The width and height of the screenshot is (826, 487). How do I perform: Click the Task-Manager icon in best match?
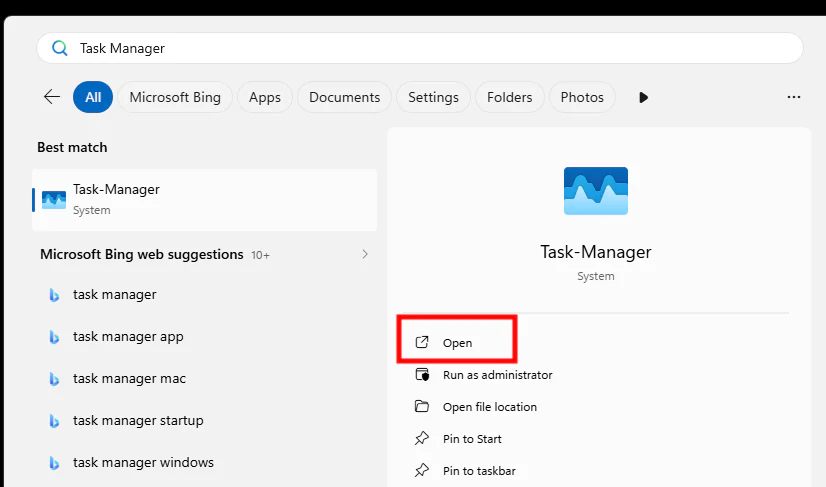pyautogui.click(x=54, y=200)
